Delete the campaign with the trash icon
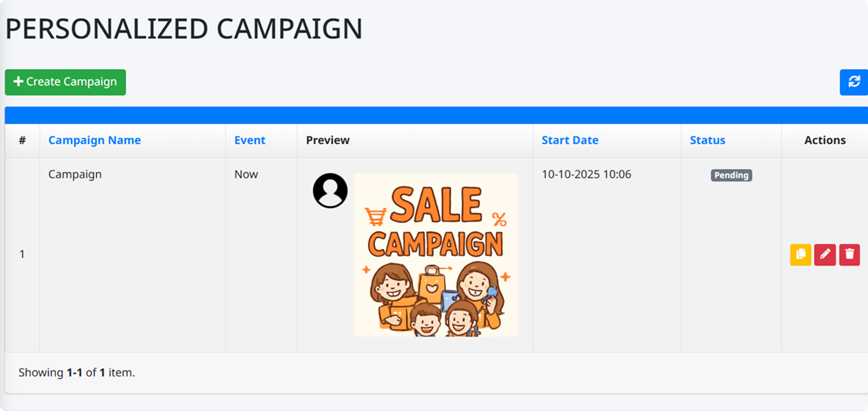 (x=849, y=255)
